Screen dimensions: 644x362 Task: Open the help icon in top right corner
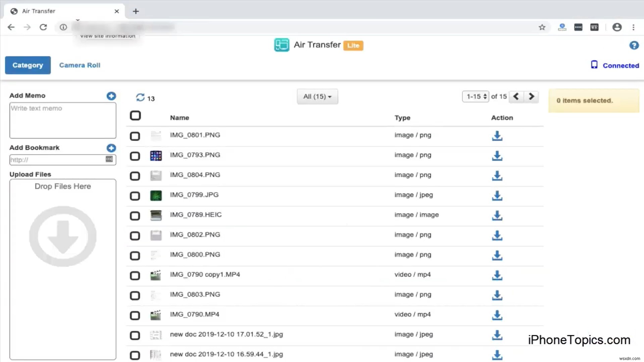[x=634, y=45]
